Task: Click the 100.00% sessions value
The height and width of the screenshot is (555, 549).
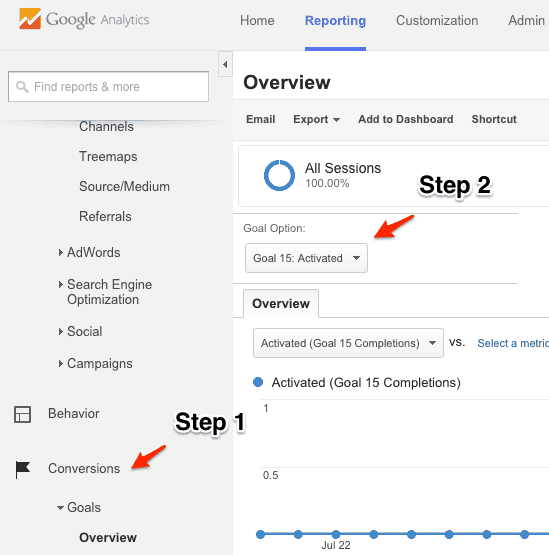Action: 327,183
